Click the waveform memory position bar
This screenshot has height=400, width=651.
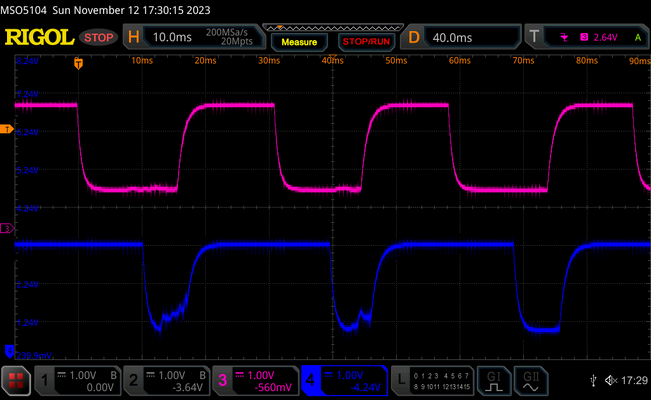[333, 28]
